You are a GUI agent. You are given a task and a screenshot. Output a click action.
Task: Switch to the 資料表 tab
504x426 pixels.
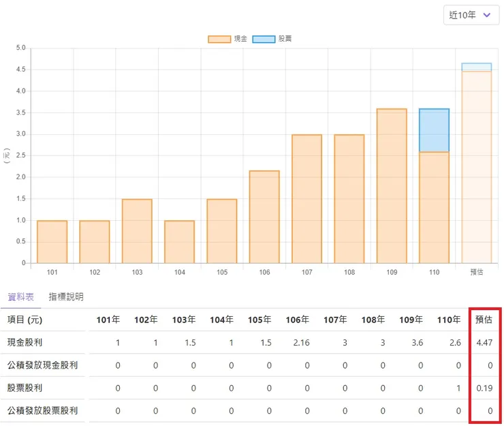(x=21, y=296)
